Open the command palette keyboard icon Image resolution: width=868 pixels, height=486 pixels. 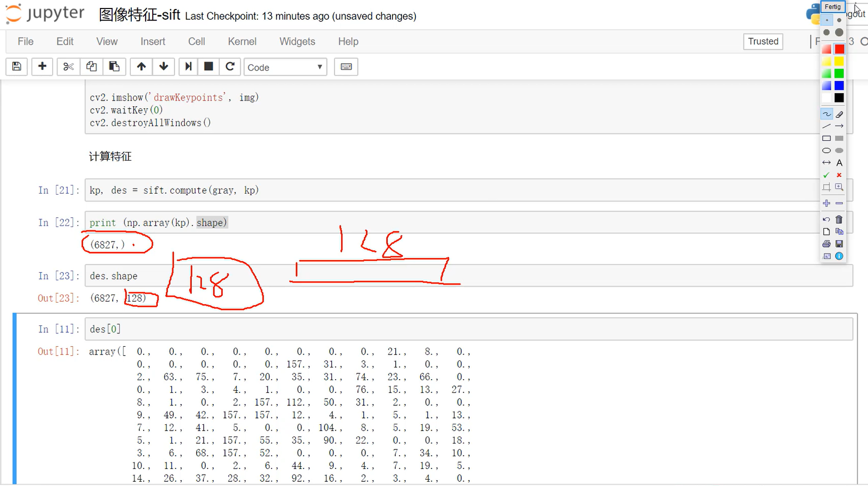(x=346, y=66)
